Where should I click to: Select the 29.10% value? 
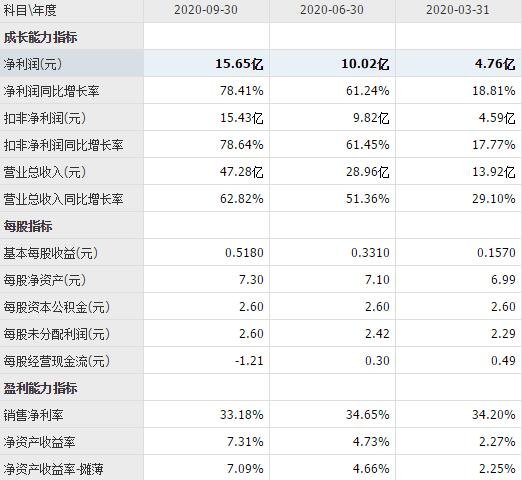(494, 199)
